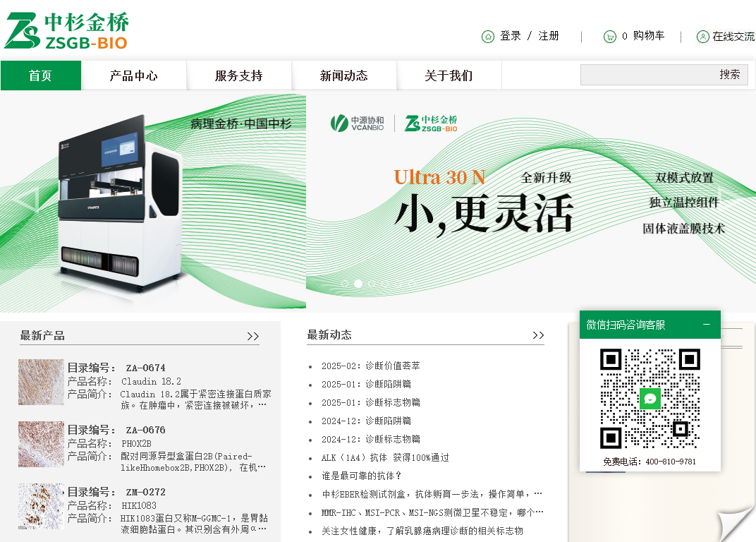Click the Ultra 30 N banner image
This screenshot has height=542, width=756.
pyautogui.click(x=531, y=203)
